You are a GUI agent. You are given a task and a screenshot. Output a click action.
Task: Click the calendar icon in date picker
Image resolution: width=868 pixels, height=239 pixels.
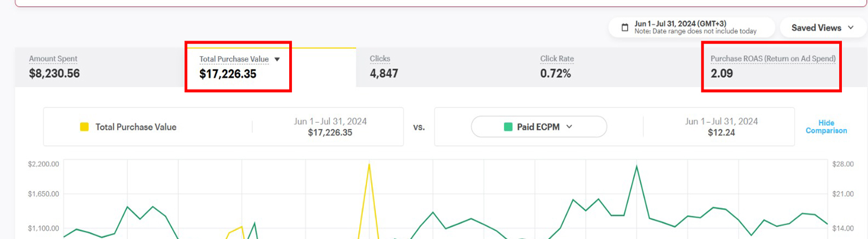point(624,27)
